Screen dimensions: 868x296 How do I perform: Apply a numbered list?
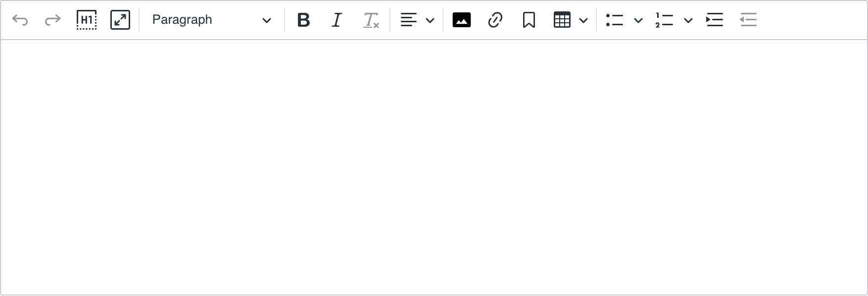point(664,20)
